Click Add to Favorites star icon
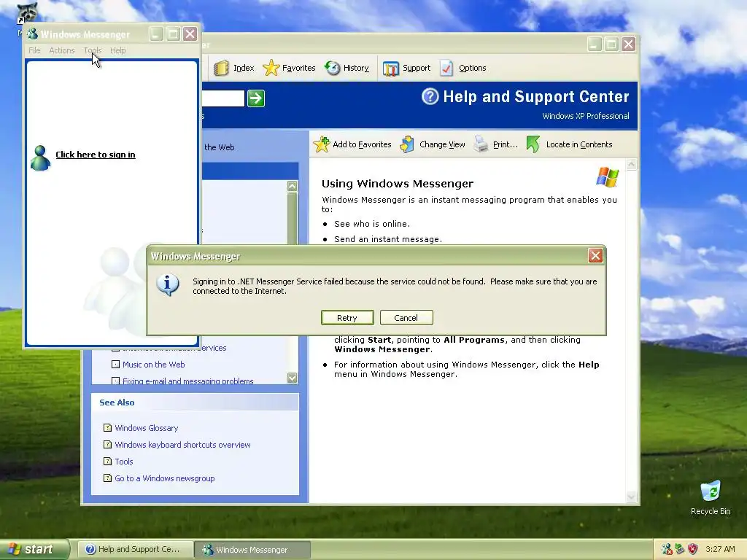This screenshot has width=747, height=560. pos(322,144)
